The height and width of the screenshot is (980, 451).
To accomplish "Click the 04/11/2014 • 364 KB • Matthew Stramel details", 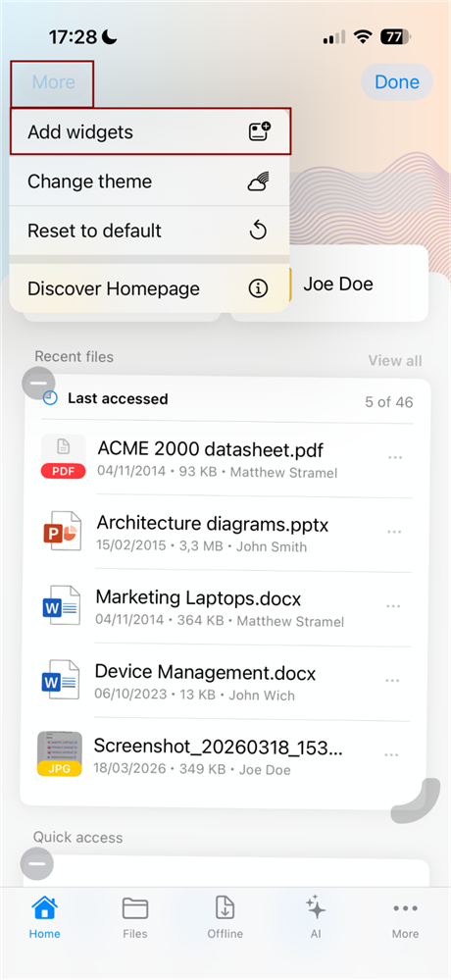I will coord(220,621).
